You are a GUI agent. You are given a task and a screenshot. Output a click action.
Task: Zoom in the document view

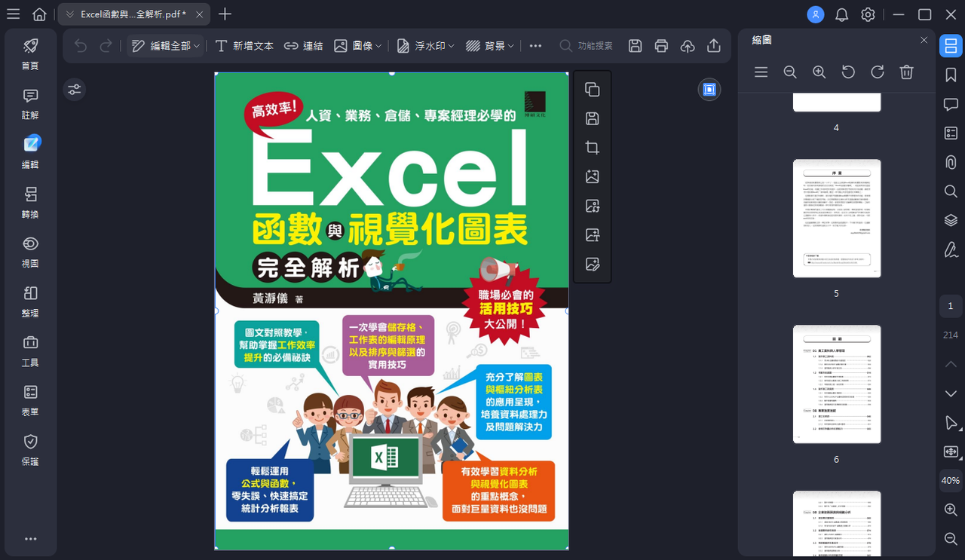951,510
